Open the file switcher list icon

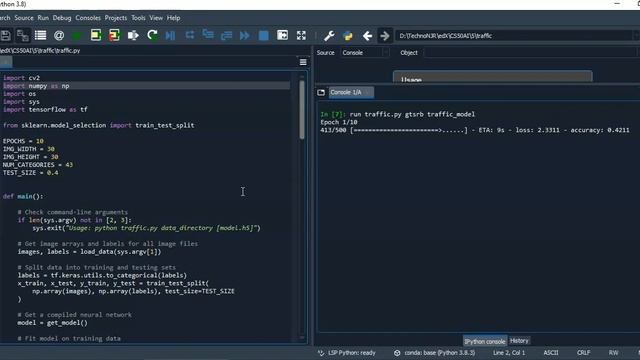(x=40, y=36)
